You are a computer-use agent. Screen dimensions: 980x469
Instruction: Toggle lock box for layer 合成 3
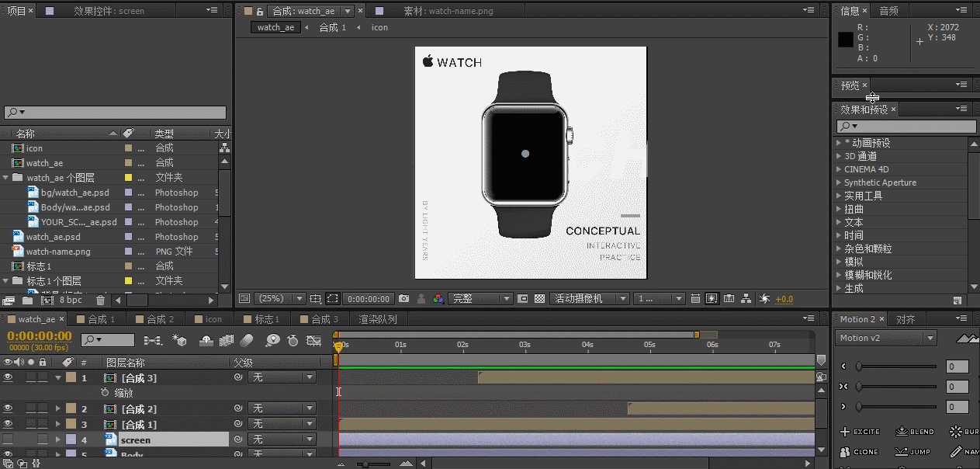(x=42, y=378)
